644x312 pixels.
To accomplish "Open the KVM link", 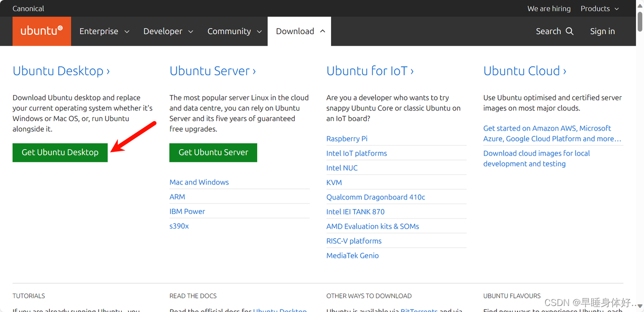I will [334, 182].
